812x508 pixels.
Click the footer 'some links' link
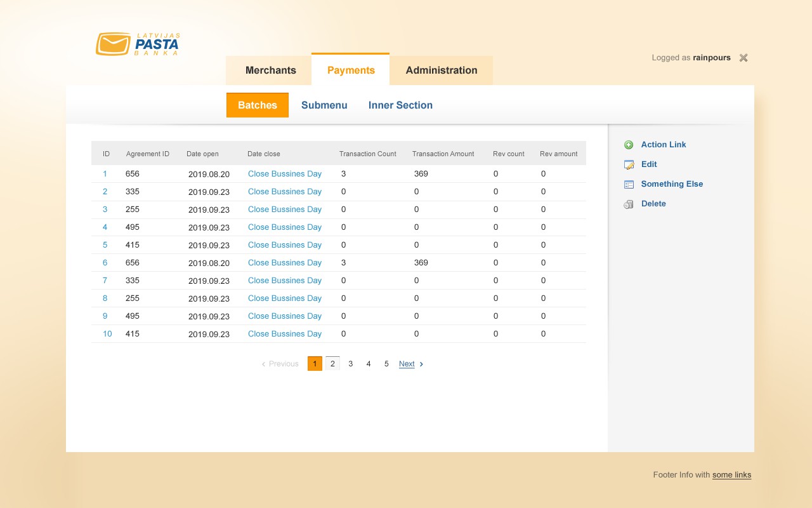(x=731, y=475)
